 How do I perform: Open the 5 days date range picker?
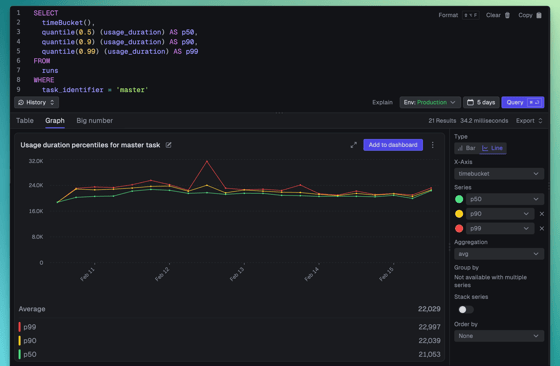click(x=481, y=102)
